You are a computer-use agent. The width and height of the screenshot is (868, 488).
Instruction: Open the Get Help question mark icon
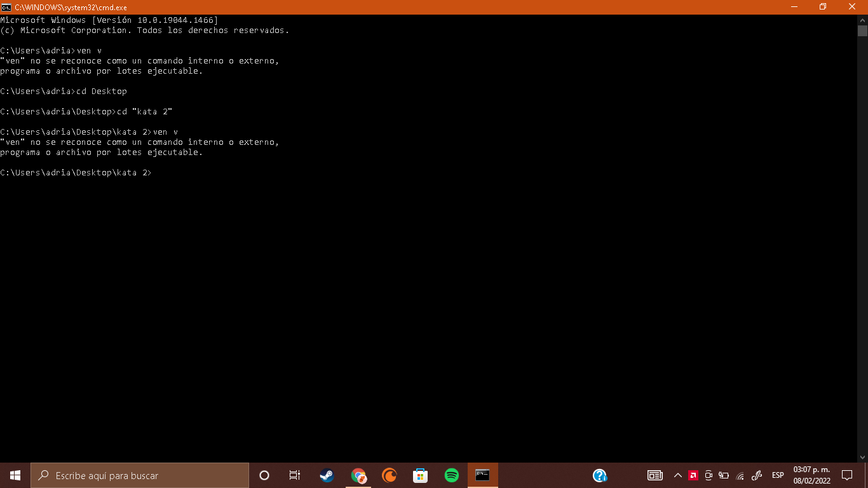tap(600, 475)
